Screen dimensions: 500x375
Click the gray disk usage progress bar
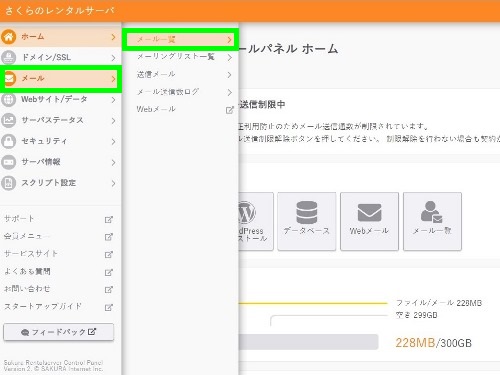[308, 342]
